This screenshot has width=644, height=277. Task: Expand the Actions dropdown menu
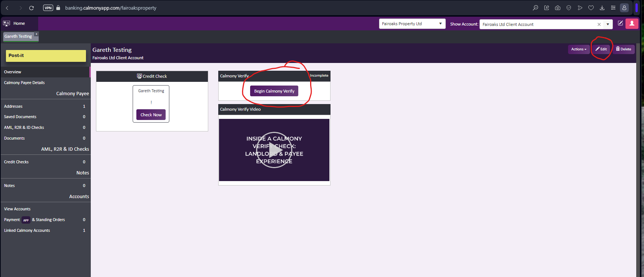pyautogui.click(x=578, y=49)
